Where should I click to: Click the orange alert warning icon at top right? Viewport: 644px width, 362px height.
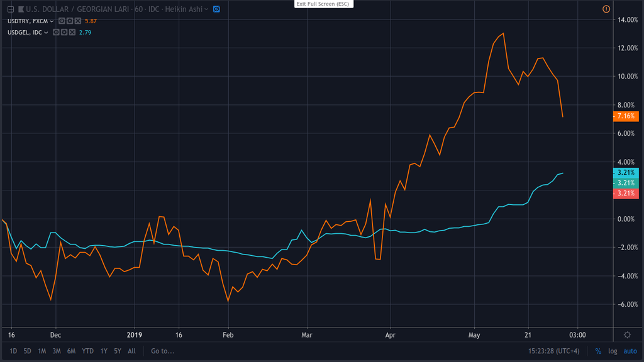point(606,9)
